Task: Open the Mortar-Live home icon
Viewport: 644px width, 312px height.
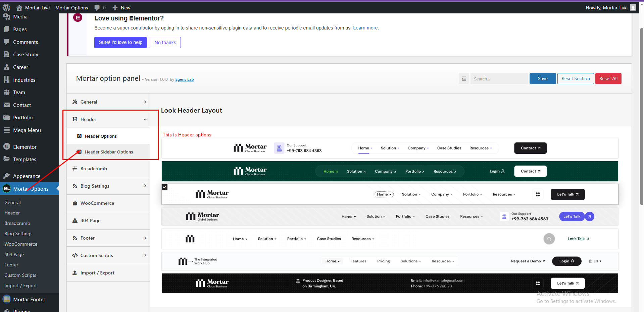Action: tap(19, 8)
